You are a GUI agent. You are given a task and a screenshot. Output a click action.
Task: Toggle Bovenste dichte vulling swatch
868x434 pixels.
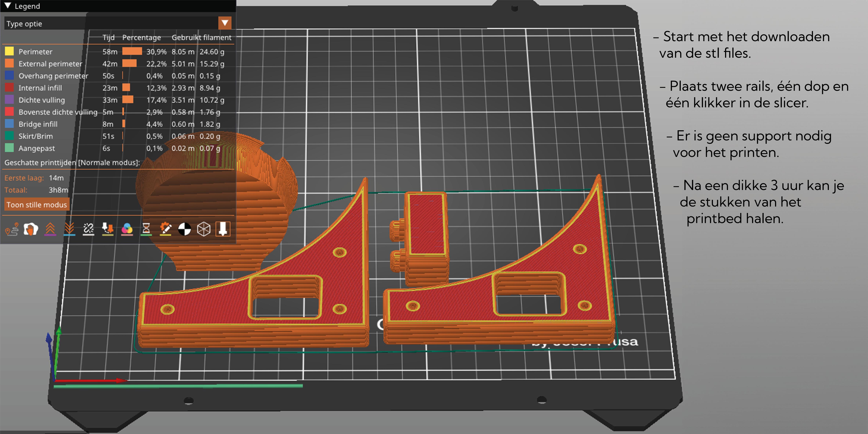coord(9,112)
